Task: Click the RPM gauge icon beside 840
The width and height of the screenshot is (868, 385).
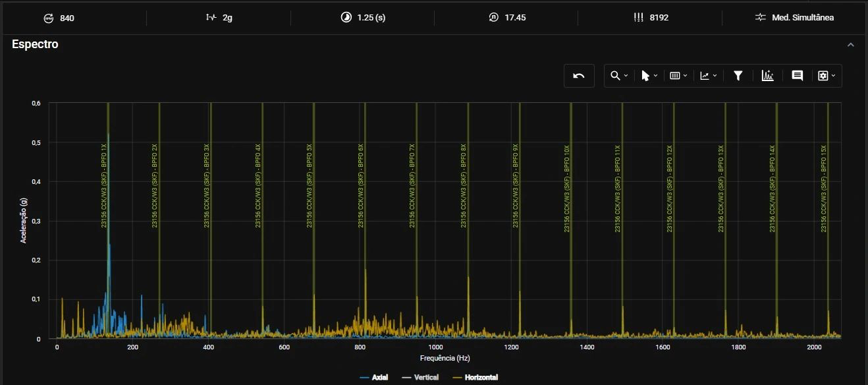Action: click(x=48, y=18)
